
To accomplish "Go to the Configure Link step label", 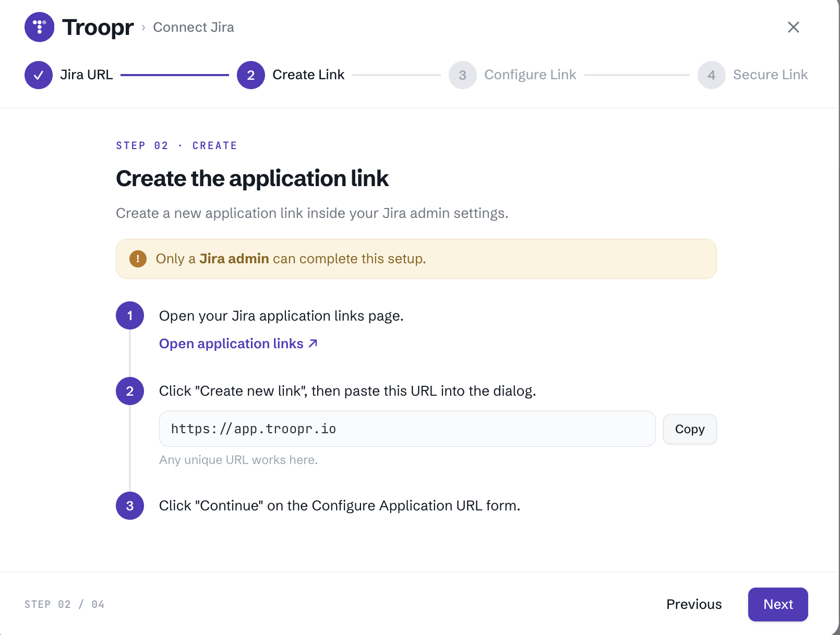I will coord(530,75).
